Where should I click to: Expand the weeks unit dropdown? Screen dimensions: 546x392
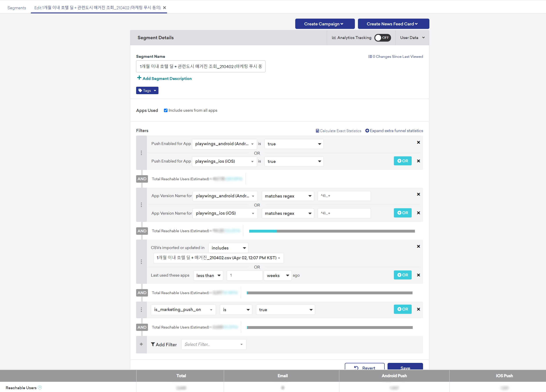click(x=277, y=275)
